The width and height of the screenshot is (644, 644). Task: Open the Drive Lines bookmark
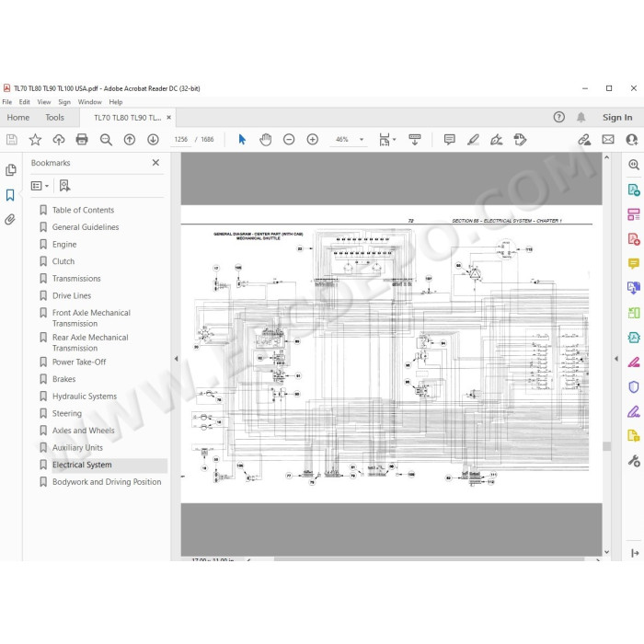coord(72,295)
